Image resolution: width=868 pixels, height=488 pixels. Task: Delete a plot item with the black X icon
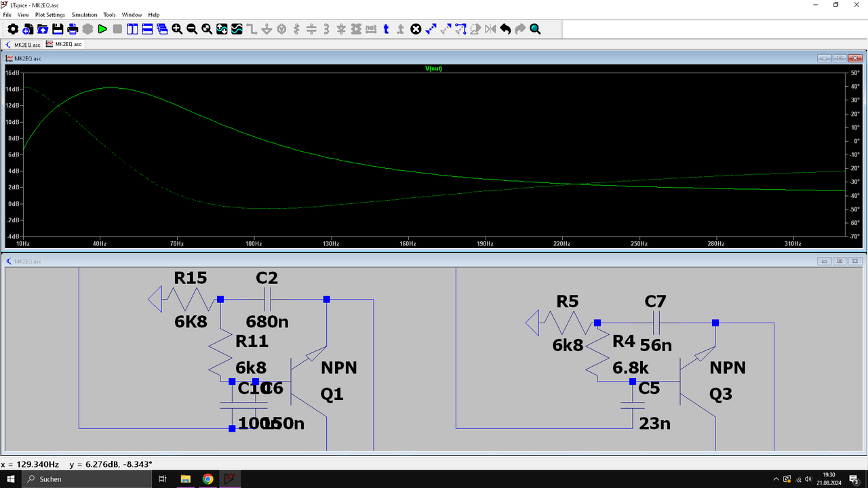click(416, 29)
